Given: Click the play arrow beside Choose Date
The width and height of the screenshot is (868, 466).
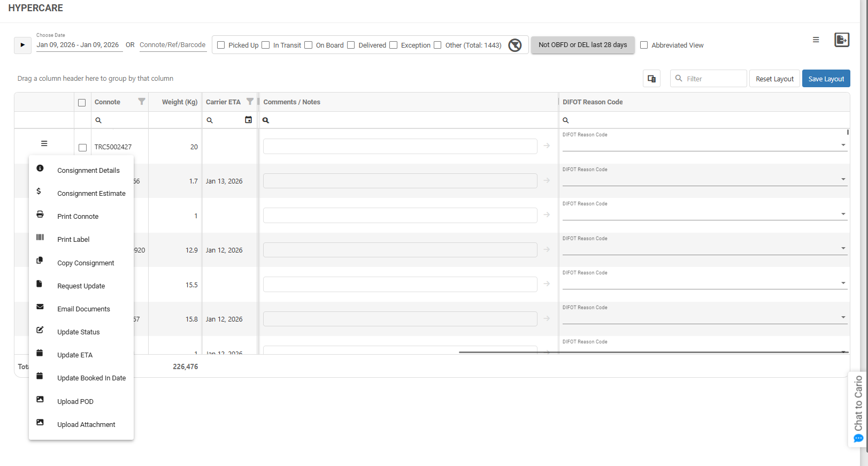Looking at the screenshot, I should [x=22, y=45].
